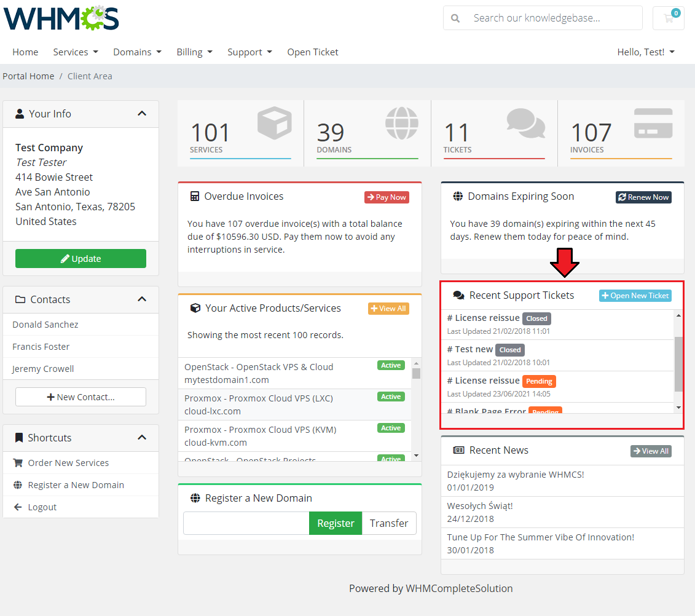Click View All in Active Products/Services

[388, 308]
